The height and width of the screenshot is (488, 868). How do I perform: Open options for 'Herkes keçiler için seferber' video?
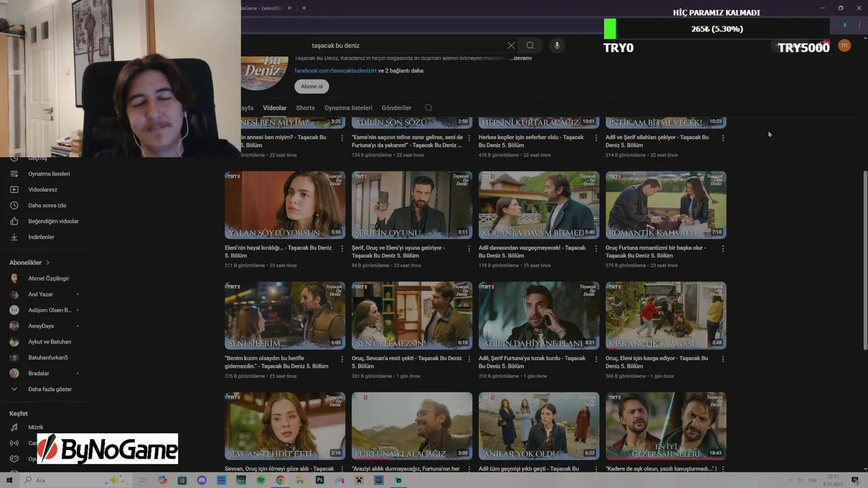pyautogui.click(x=595, y=138)
